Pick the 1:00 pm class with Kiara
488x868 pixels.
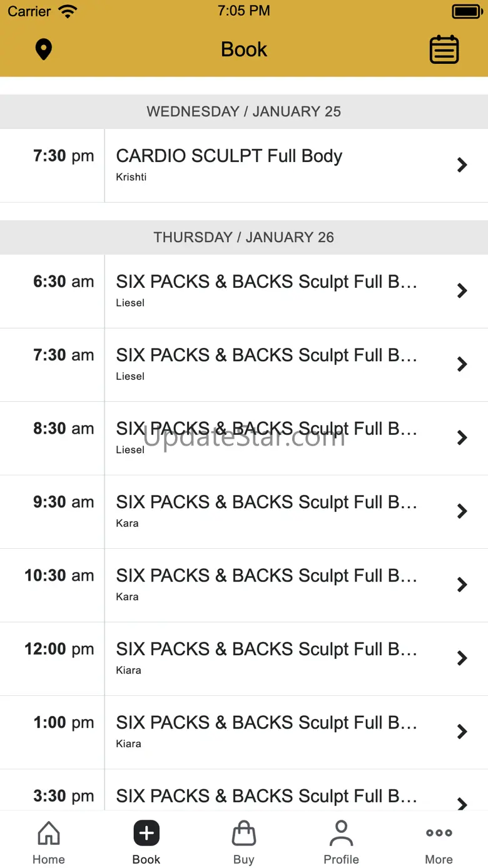coord(244,732)
